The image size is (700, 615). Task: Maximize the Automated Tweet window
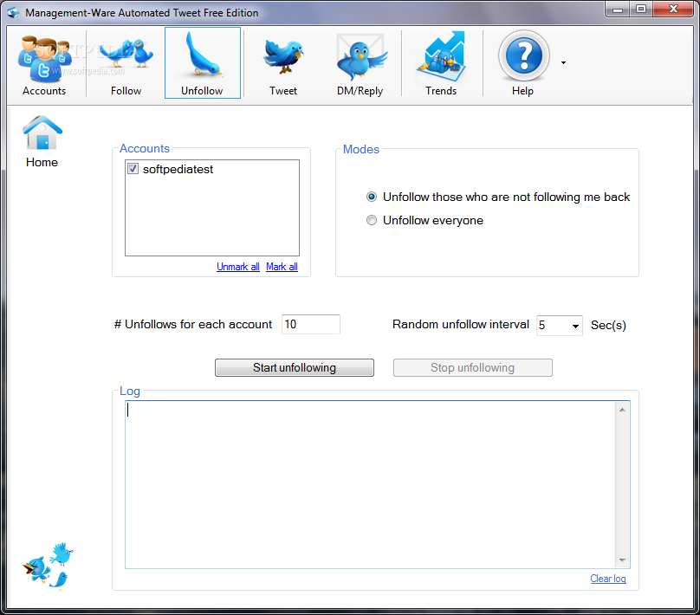click(641, 9)
